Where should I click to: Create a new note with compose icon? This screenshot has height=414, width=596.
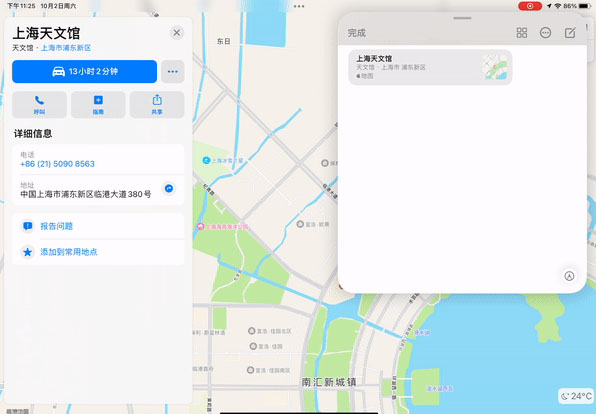click(x=570, y=33)
